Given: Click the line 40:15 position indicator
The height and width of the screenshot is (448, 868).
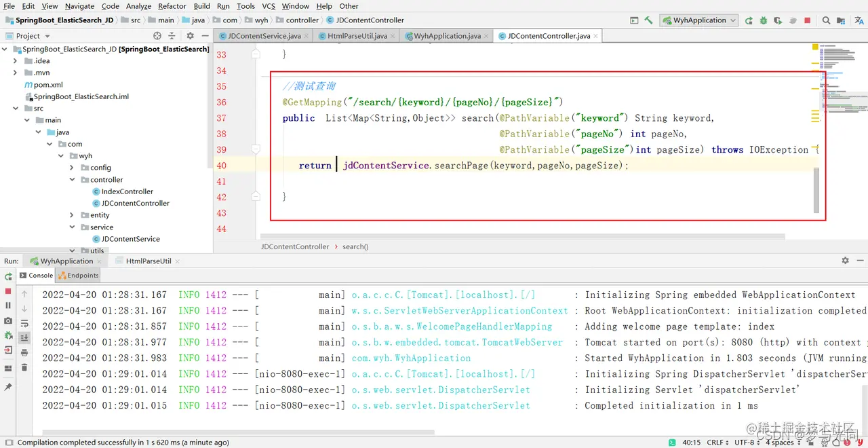Looking at the screenshot, I should coord(692,443).
